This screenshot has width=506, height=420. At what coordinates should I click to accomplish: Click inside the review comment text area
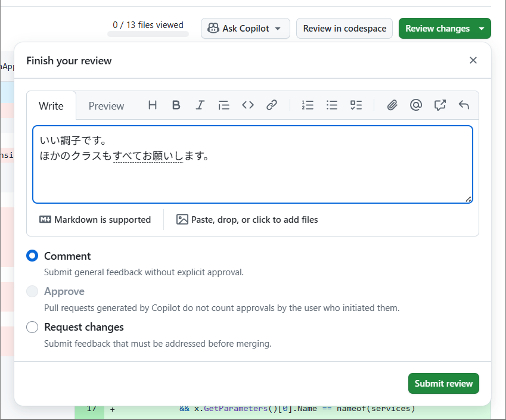click(x=253, y=164)
